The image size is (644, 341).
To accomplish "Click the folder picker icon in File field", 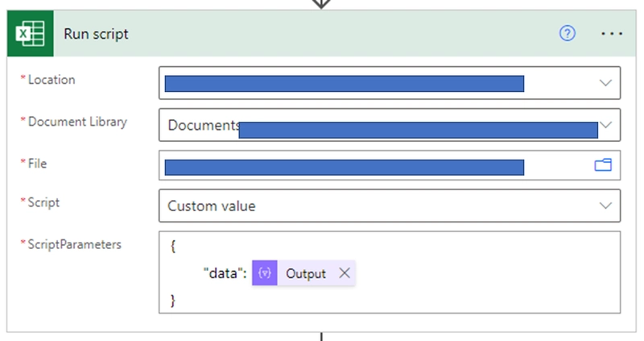I will (x=603, y=165).
